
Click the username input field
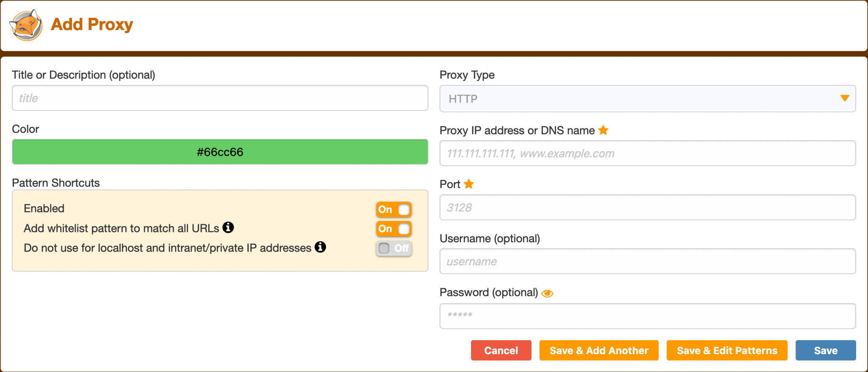(647, 261)
